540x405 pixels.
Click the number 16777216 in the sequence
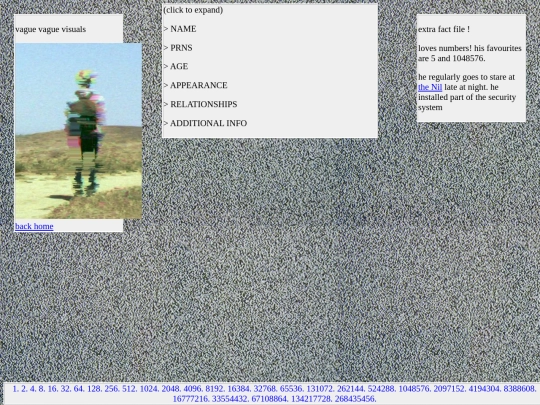point(191,399)
